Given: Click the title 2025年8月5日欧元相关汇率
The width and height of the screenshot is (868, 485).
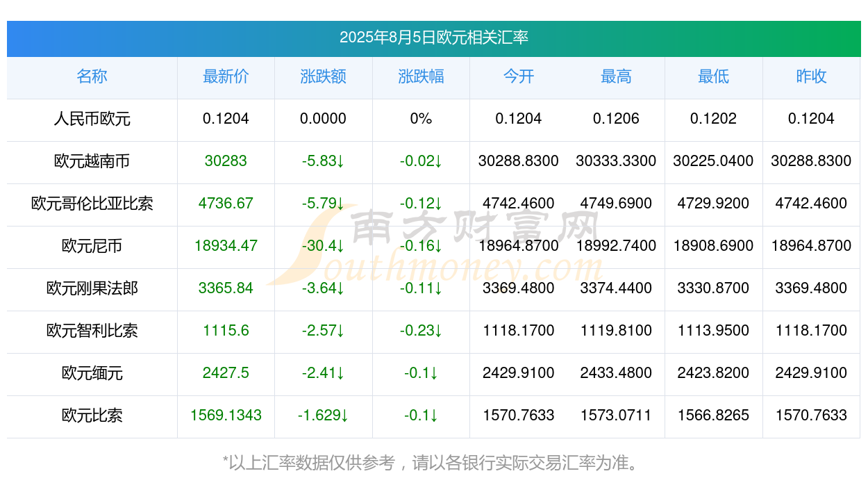Looking at the screenshot, I should [434, 38].
